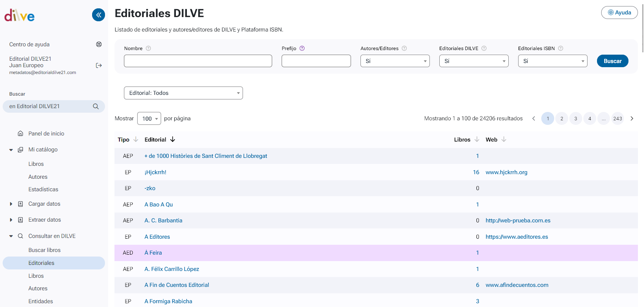
Task: Click into the Nombre text field
Action: (198, 61)
